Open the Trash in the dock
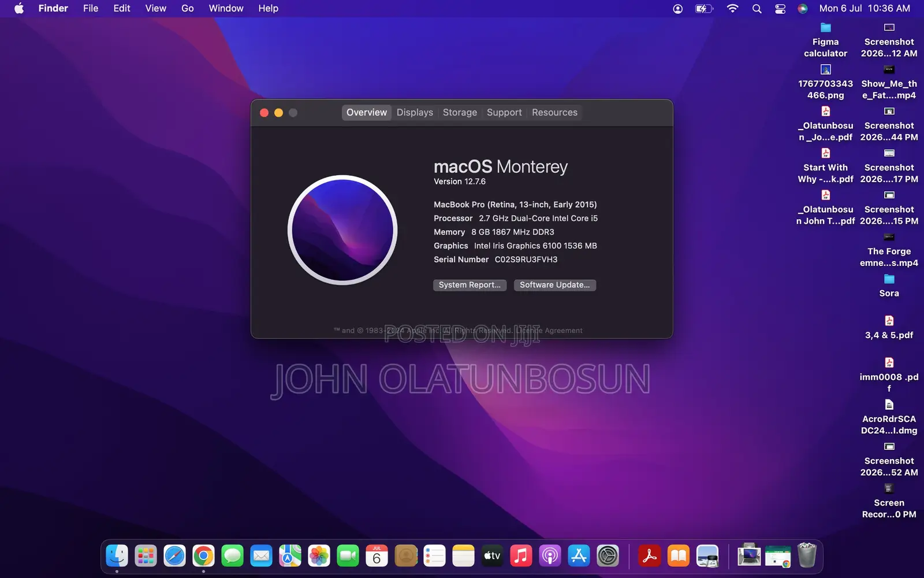The height and width of the screenshot is (578, 924). (x=807, y=555)
